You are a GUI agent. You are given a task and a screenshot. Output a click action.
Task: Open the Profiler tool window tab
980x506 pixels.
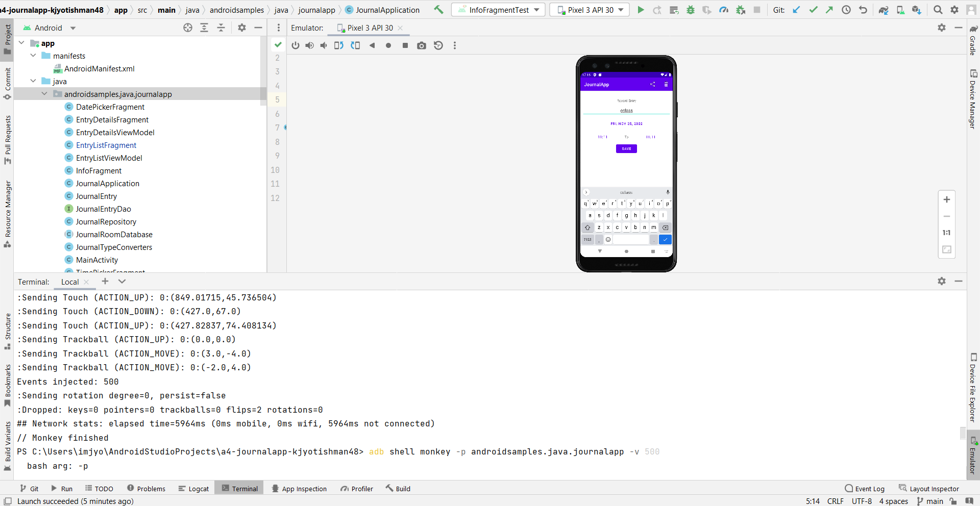click(357, 489)
